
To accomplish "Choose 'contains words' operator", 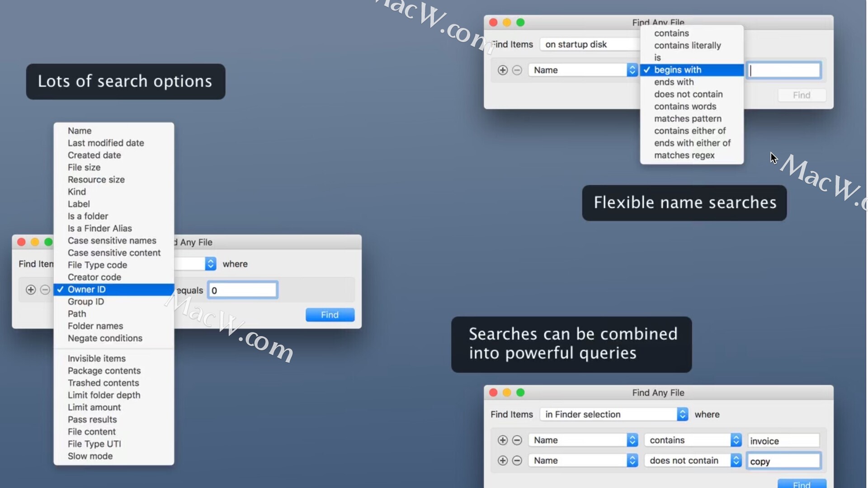I will click(692, 106).
